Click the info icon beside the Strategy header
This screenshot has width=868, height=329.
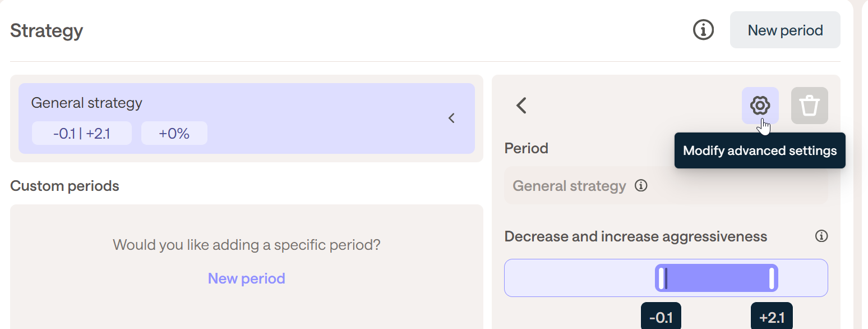click(x=703, y=30)
